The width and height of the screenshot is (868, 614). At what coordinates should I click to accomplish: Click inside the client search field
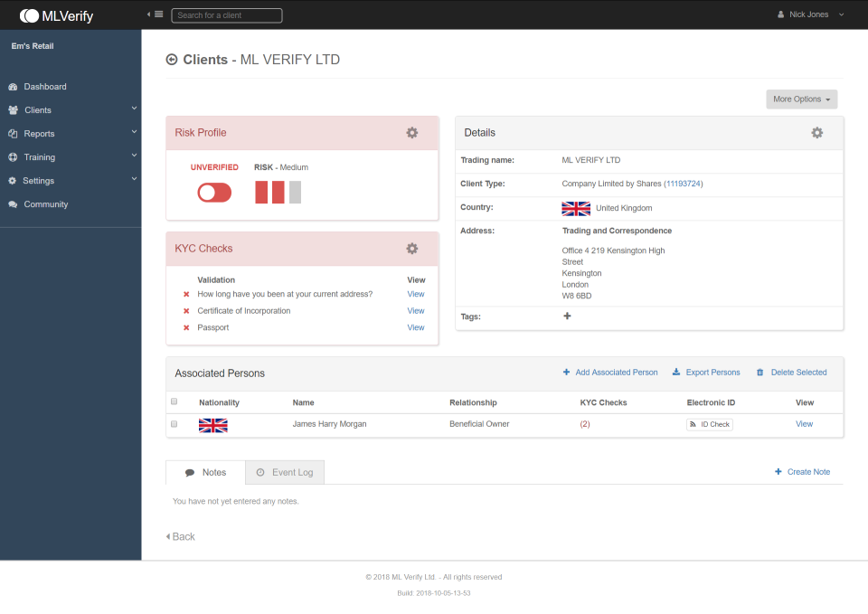click(x=226, y=14)
